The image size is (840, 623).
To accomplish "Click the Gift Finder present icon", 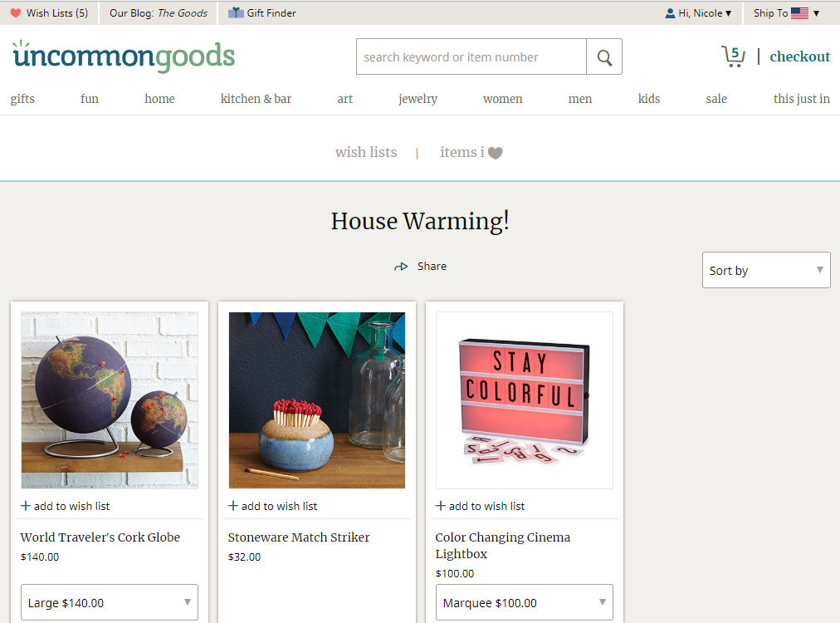I will (236, 12).
